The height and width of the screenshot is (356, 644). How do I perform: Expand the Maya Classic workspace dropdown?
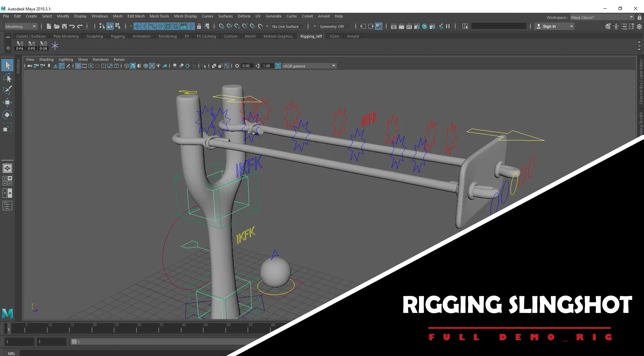(631, 17)
